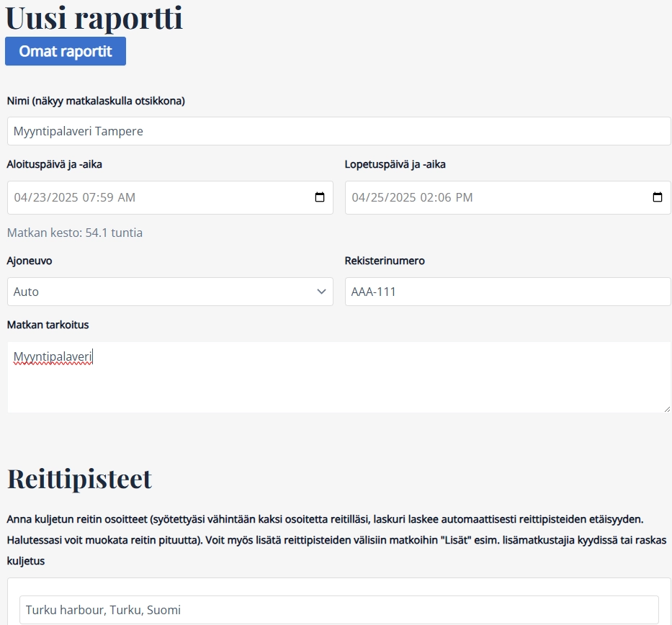Open the calendar picker for Lopetuspäivä

[658, 197]
